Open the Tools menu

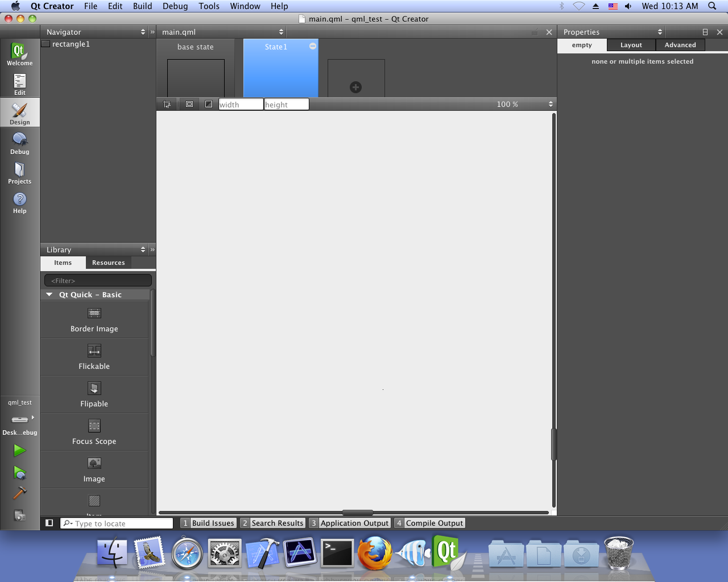[209, 6]
